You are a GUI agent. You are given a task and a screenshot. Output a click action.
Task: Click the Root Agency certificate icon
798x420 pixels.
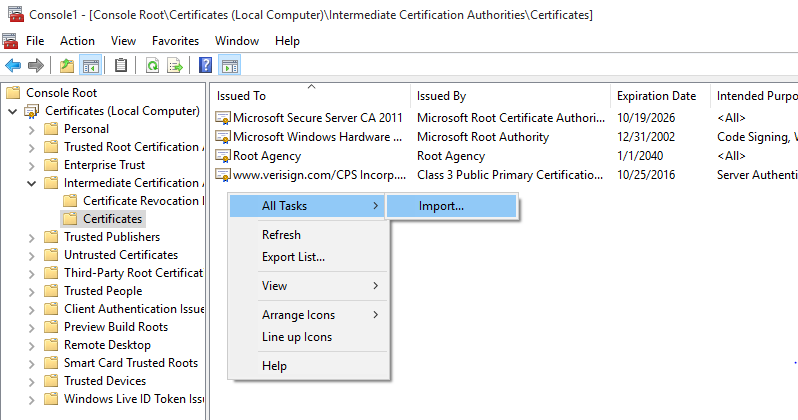[x=223, y=156]
